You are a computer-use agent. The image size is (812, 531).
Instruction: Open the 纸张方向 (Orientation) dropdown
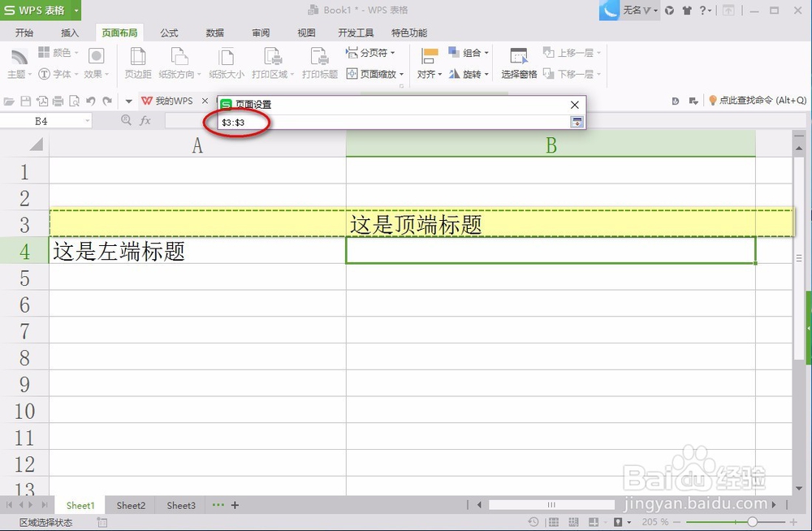click(179, 63)
